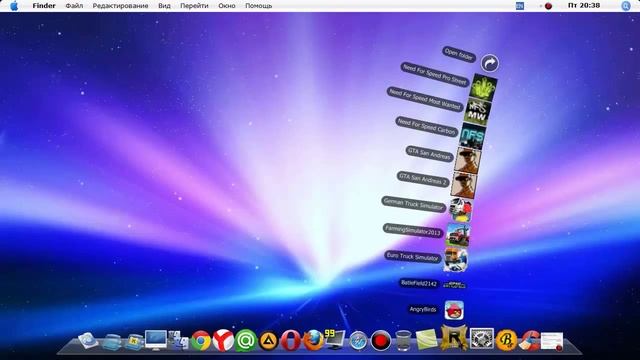Open the white document dock icon at end
The image size is (640, 360).
552,341
